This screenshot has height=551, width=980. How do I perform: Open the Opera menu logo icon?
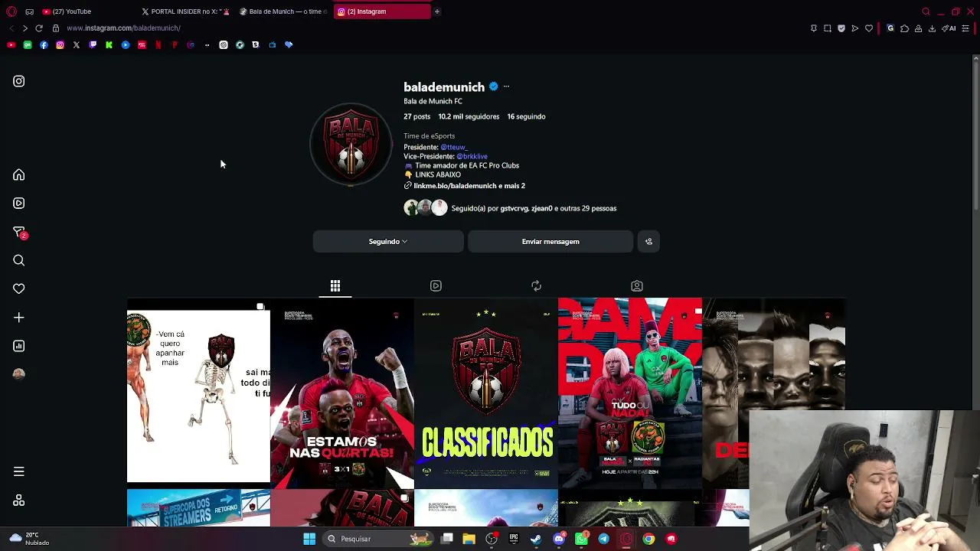11,11
